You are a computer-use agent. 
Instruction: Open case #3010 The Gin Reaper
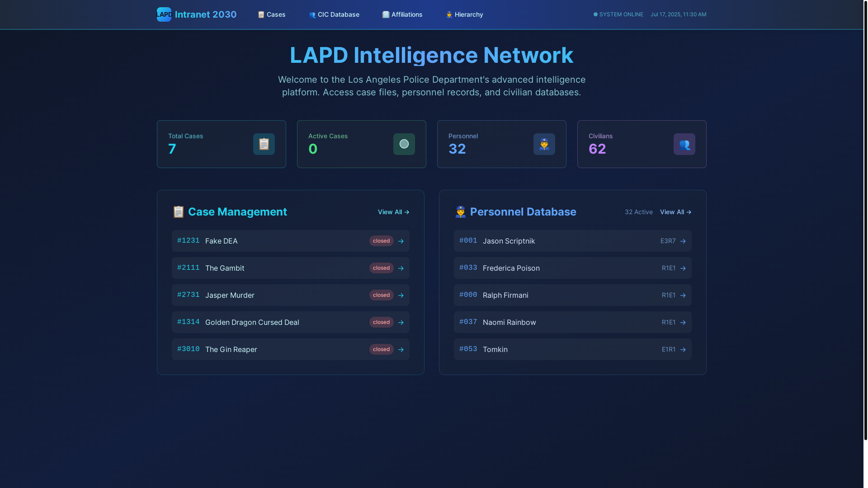tap(291, 349)
